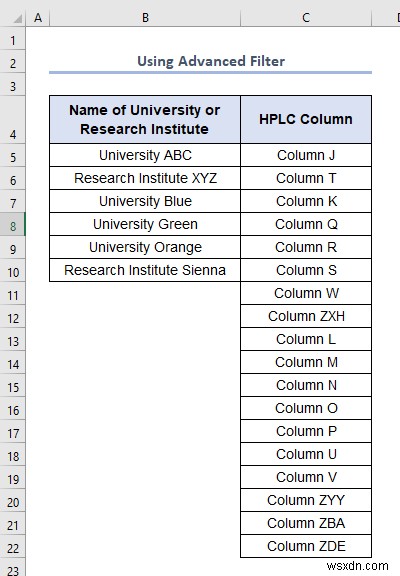Viewport: 400px width, 576px height.
Task: Select the 'Column ZXH' cell
Action: coord(306,316)
